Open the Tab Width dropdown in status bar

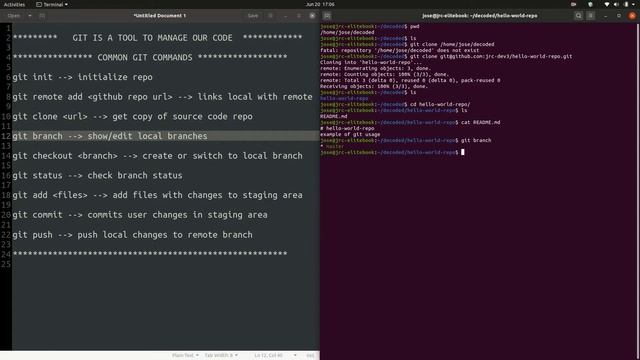click(x=221, y=356)
